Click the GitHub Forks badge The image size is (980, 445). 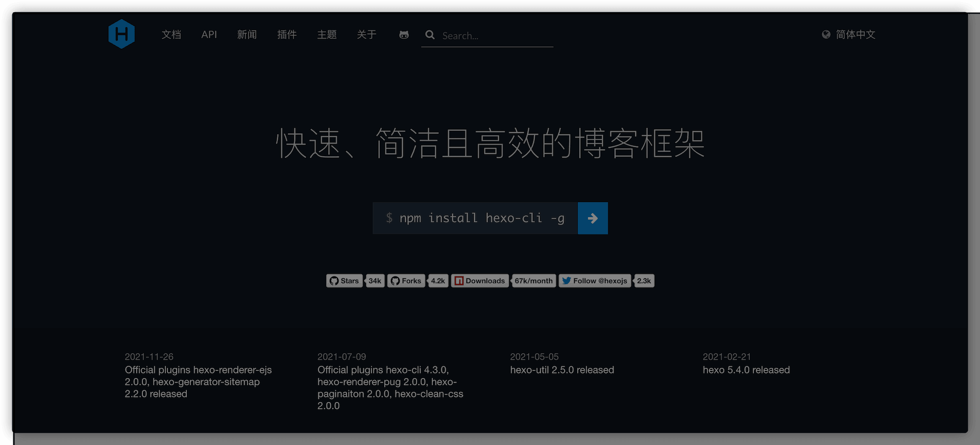(x=406, y=281)
